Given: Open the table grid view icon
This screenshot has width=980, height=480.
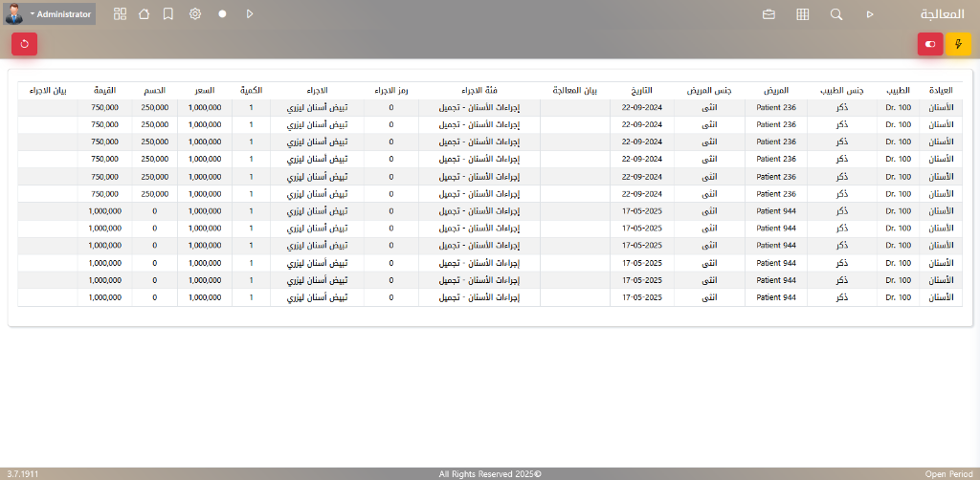Looking at the screenshot, I should pyautogui.click(x=803, y=14).
